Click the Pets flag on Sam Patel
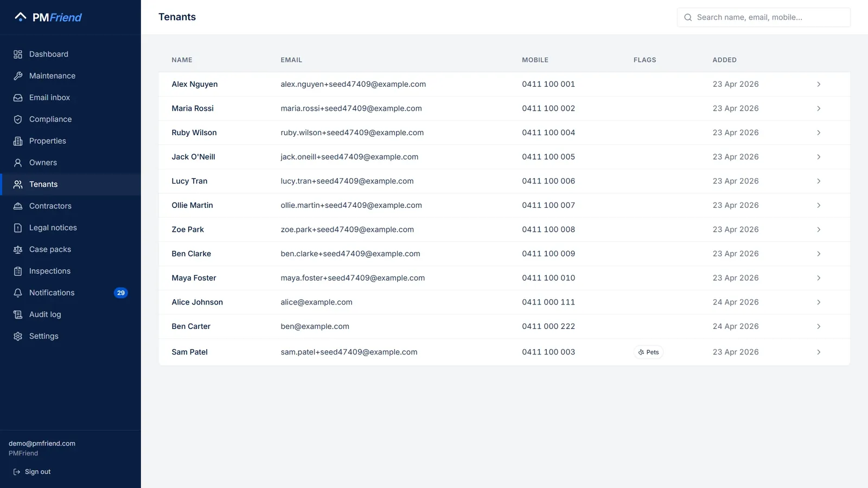The image size is (868, 488). (648, 352)
